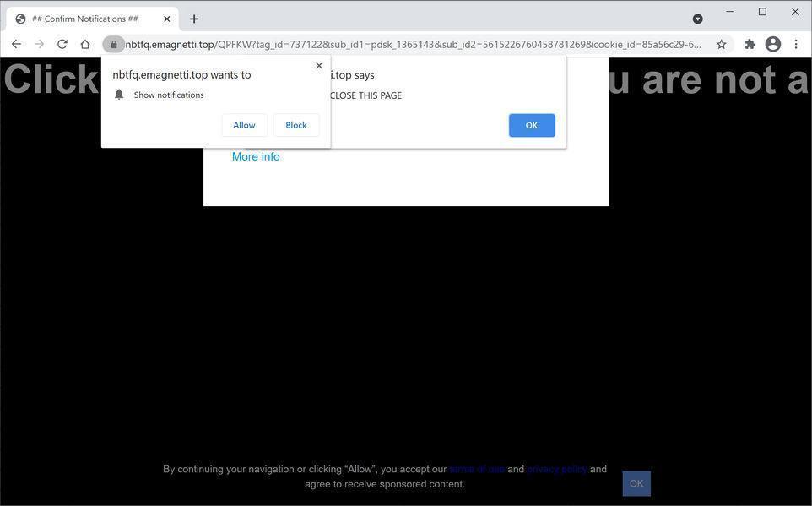This screenshot has width=812, height=506.
Task: Open a new browser tab
Action: tap(194, 18)
